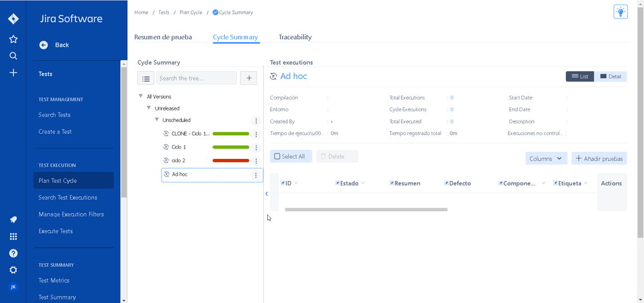Add new cycle with plus button
This screenshot has height=303, width=644.
248,78
